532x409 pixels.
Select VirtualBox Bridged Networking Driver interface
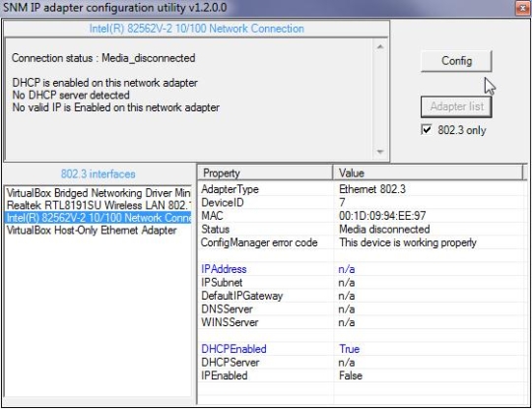click(x=99, y=193)
